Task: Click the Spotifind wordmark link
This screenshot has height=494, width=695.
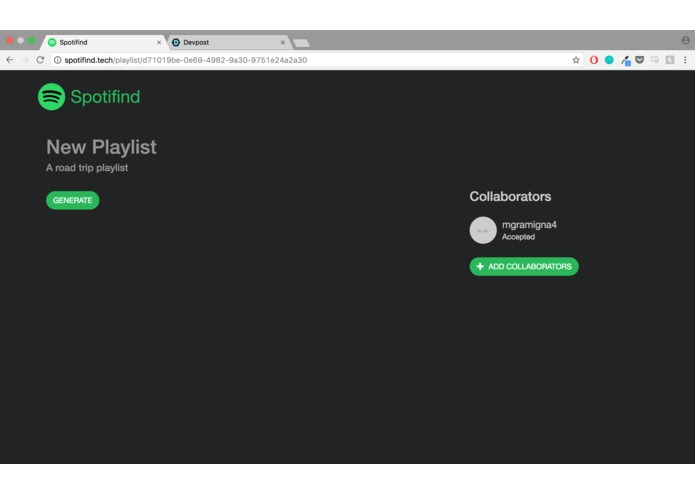Action: [105, 97]
